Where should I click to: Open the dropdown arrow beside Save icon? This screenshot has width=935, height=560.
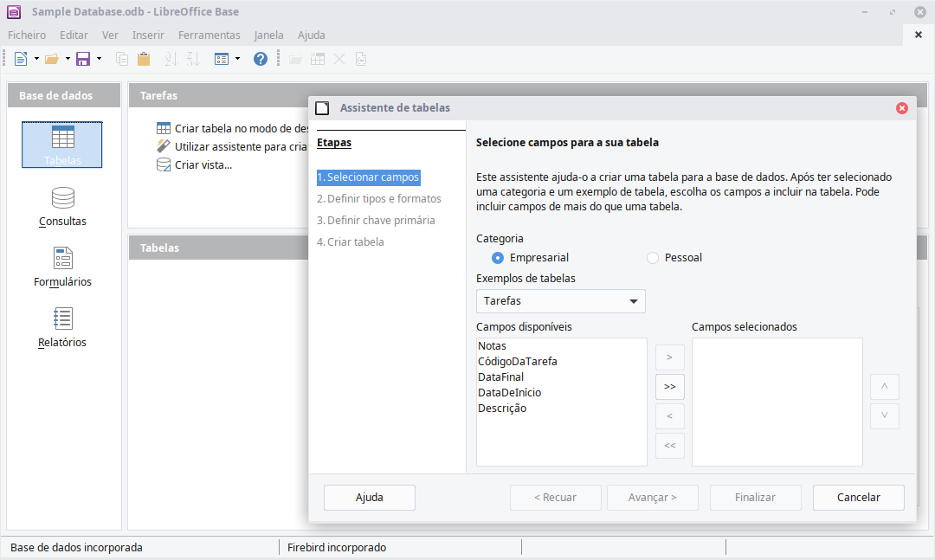[x=99, y=59]
